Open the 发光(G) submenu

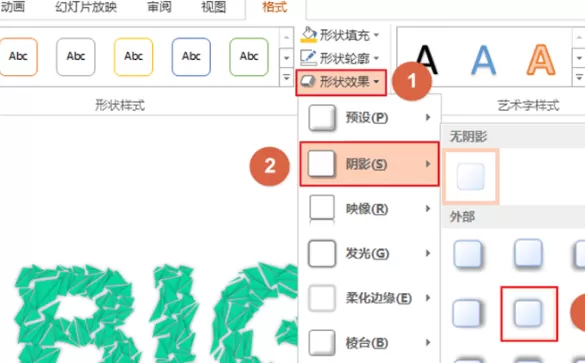tap(369, 254)
